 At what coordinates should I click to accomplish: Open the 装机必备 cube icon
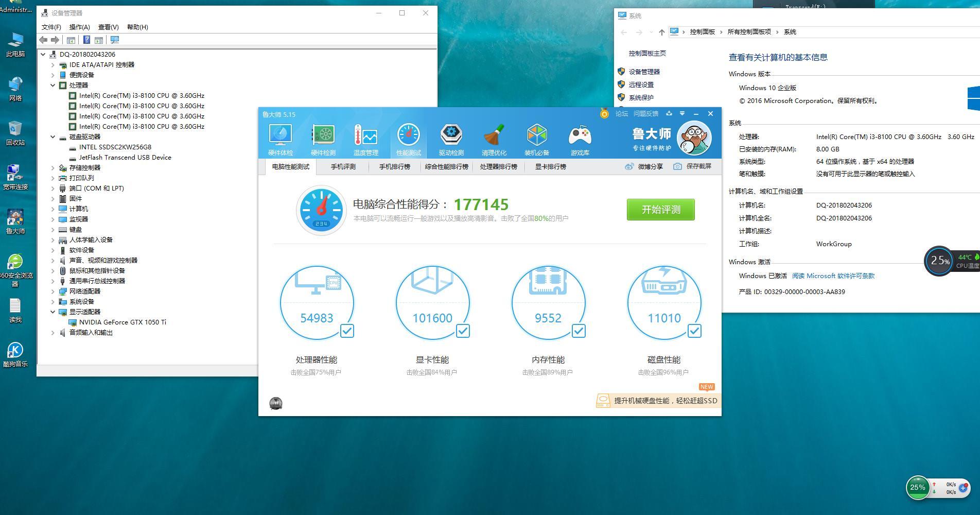tap(537, 140)
